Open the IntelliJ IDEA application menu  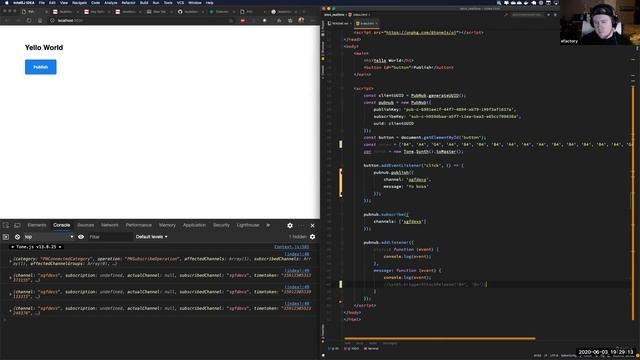[24, 3]
